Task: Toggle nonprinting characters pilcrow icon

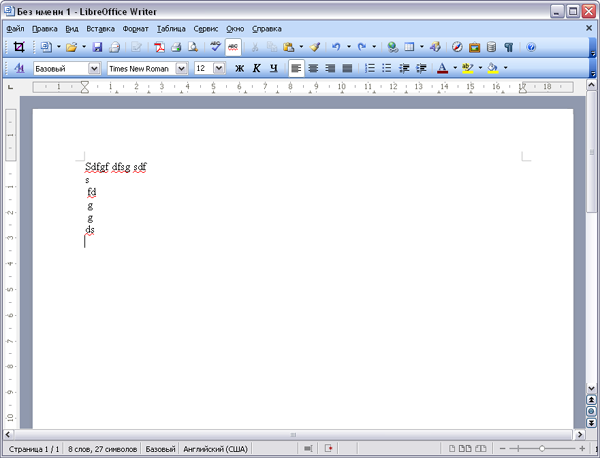Action: click(x=509, y=47)
